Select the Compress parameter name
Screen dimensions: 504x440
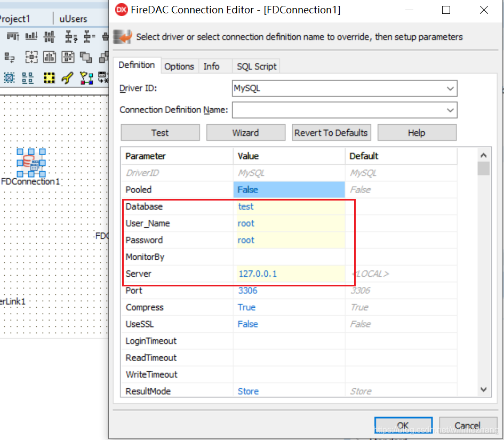click(x=145, y=307)
